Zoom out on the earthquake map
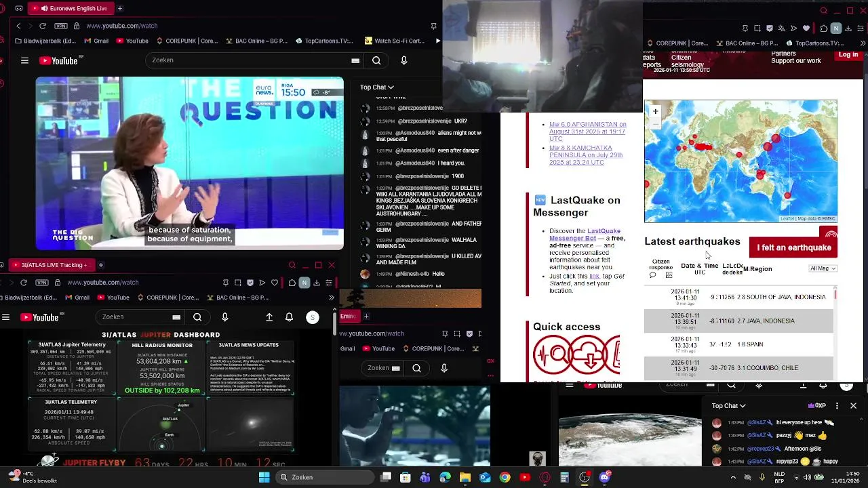Image resolution: width=868 pixels, height=488 pixels. pos(655,123)
